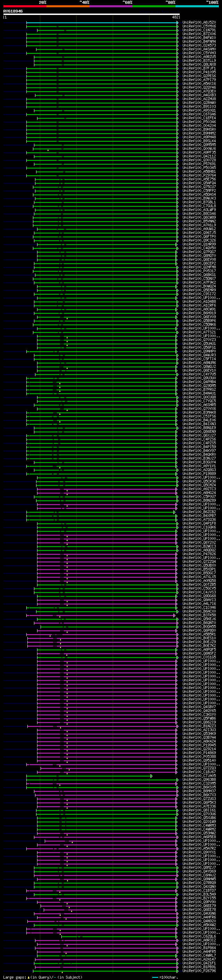Click the UniRef100_C1EFE4 label

click(x=199, y=118)
